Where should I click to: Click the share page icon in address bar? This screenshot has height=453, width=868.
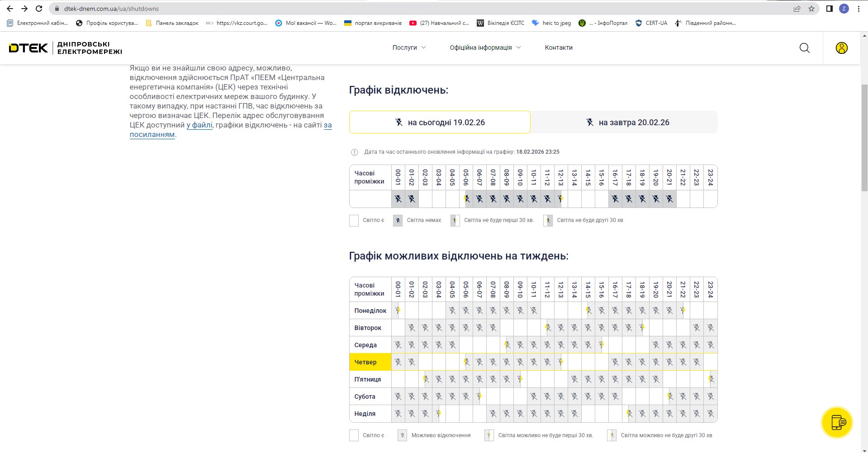[797, 9]
